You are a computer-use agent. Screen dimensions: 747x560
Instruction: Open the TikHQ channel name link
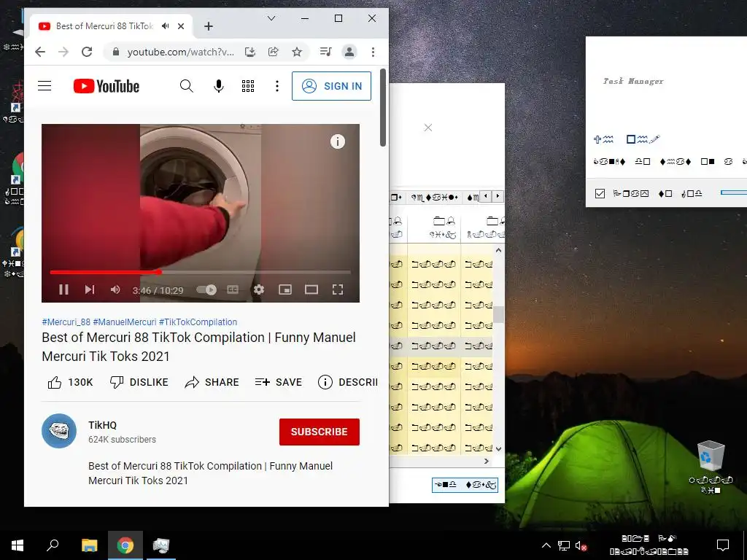(102, 425)
